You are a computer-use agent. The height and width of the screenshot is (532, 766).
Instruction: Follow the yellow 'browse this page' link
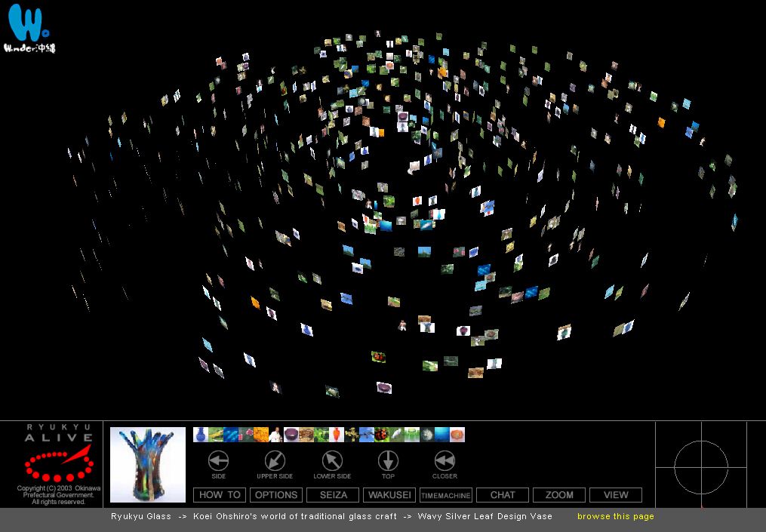point(615,516)
